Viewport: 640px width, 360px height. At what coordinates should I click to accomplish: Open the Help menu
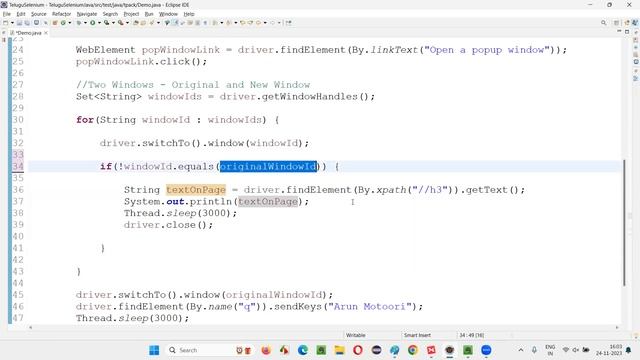(x=189, y=14)
